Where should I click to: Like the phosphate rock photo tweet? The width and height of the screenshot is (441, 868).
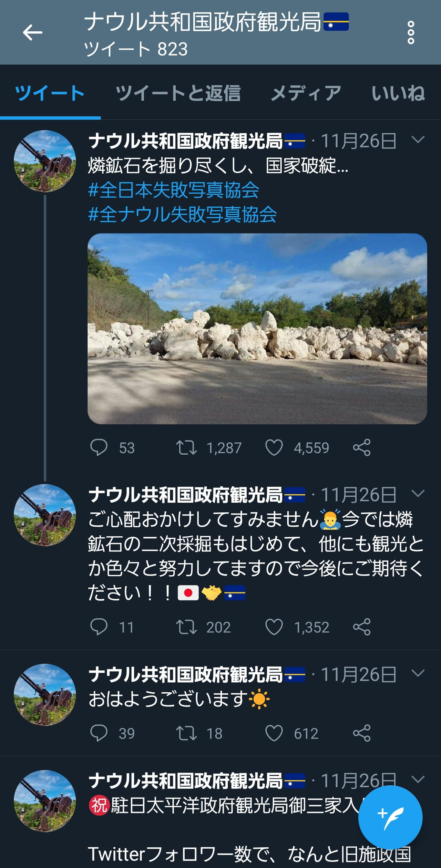[276, 448]
